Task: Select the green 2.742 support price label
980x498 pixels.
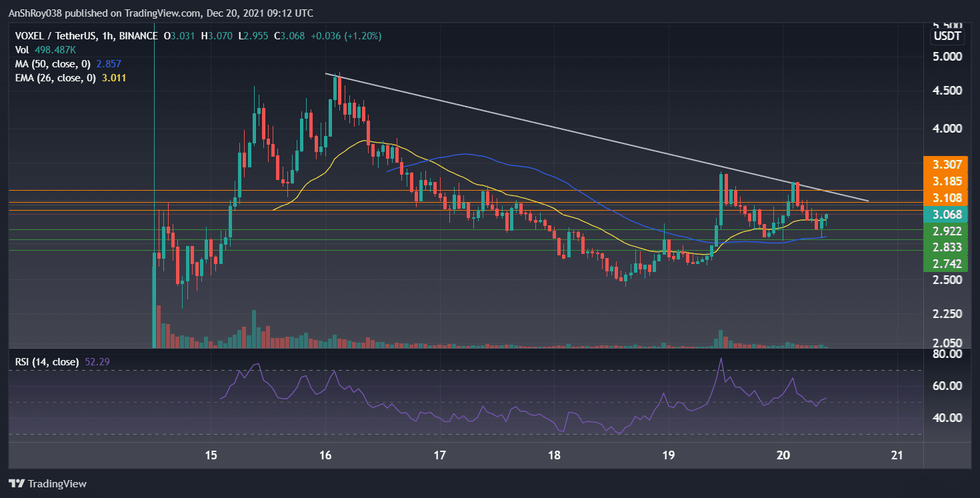Action: pyautogui.click(x=946, y=263)
